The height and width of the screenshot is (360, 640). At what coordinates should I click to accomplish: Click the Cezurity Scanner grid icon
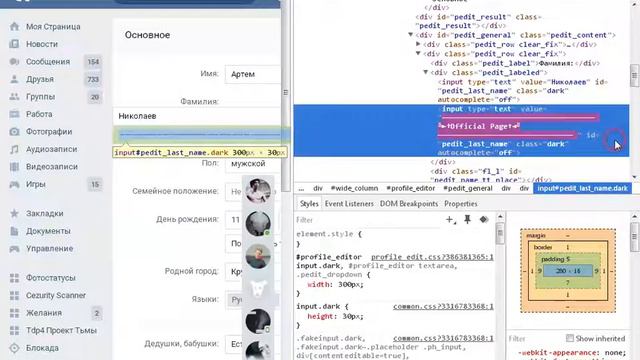click(x=14, y=296)
